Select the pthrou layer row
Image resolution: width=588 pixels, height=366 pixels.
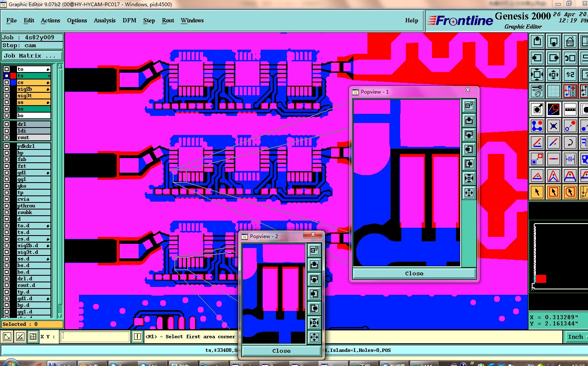click(x=34, y=206)
